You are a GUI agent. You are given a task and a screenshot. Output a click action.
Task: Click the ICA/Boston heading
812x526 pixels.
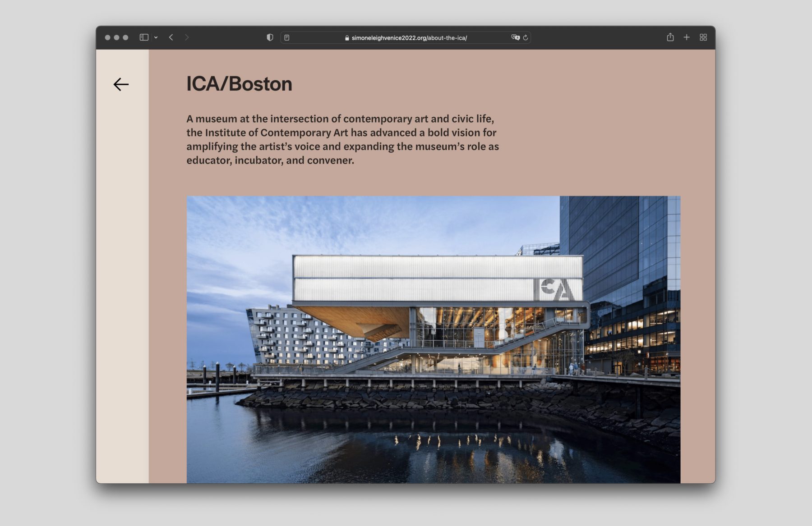point(239,84)
